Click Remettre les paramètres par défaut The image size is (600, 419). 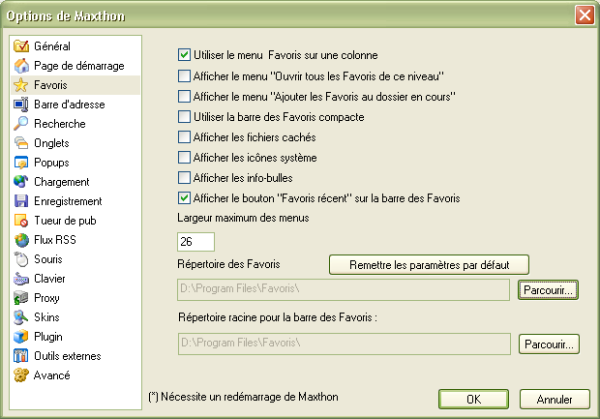429,265
